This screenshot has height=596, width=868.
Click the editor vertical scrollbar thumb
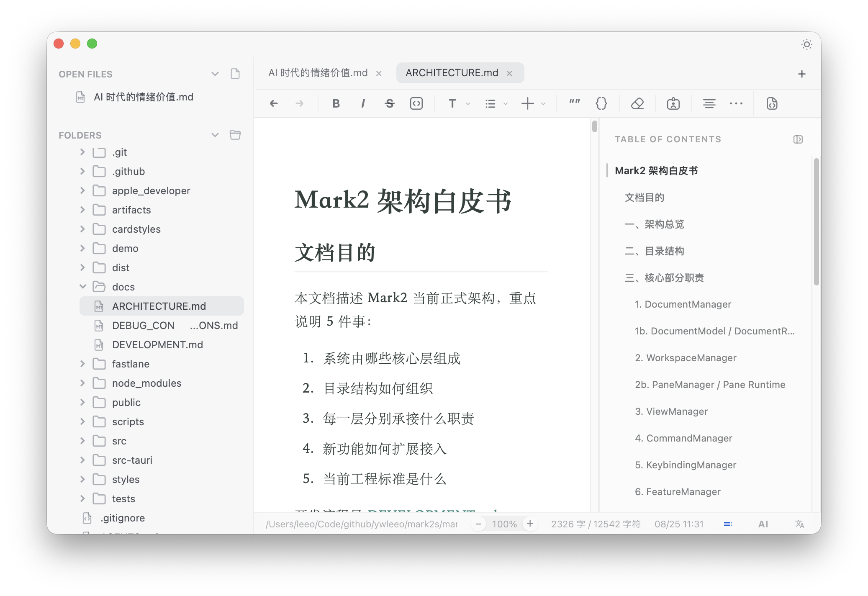(595, 126)
